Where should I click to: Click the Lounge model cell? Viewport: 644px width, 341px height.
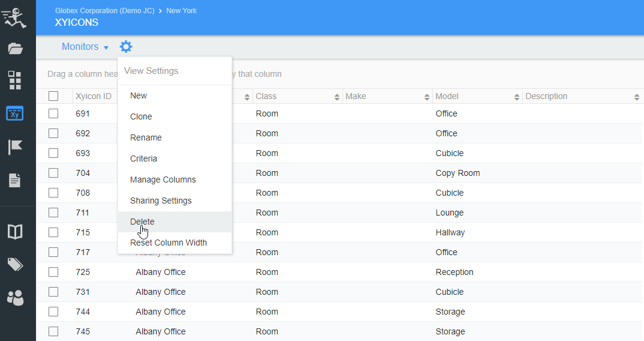click(x=449, y=213)
